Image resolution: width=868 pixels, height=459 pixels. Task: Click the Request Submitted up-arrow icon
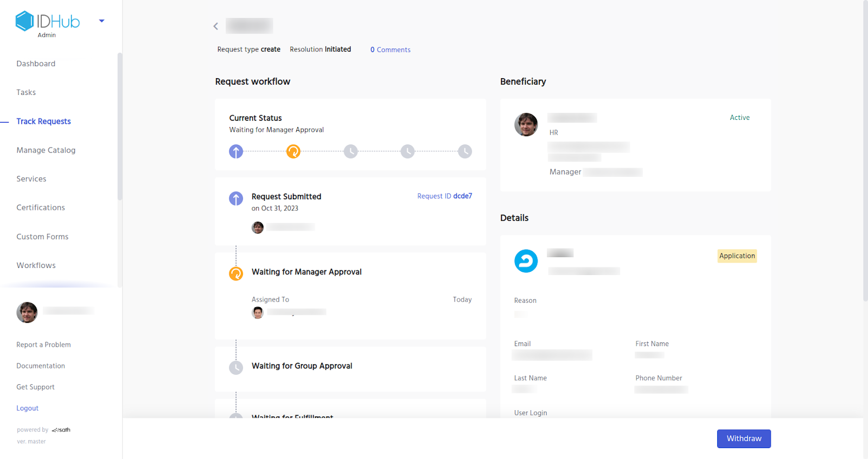236,199
